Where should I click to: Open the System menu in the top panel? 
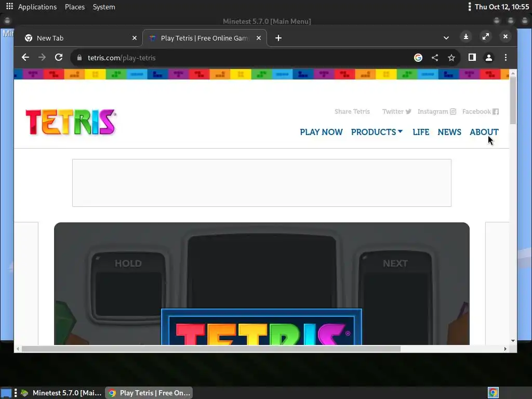(x=104, y=7)
